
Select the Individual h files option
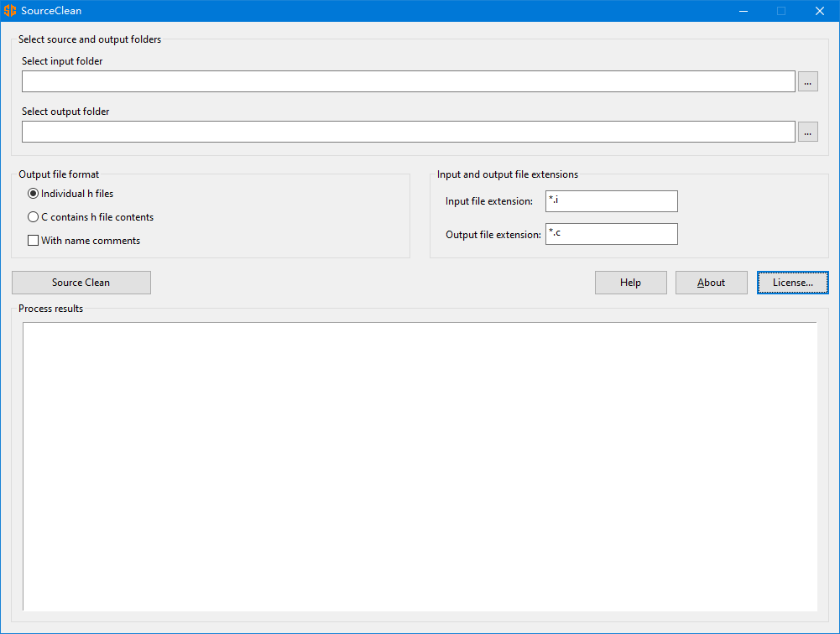coord(34,194)
